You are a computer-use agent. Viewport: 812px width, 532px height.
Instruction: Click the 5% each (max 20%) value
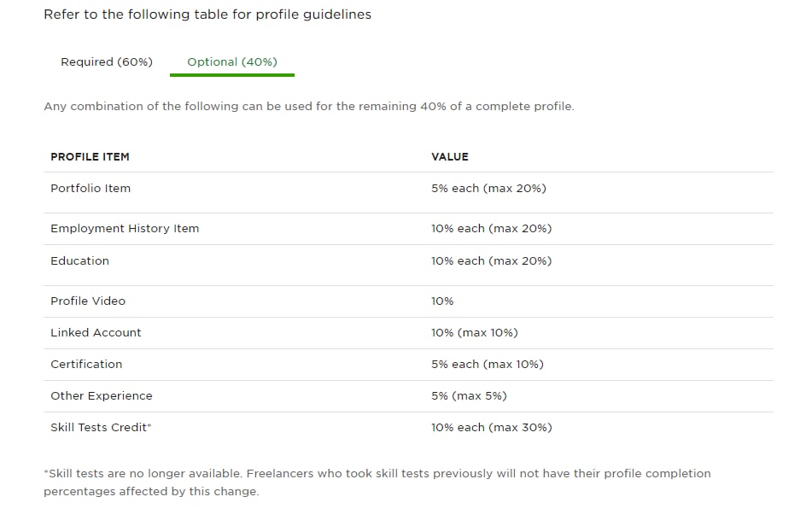click(489, 189)
